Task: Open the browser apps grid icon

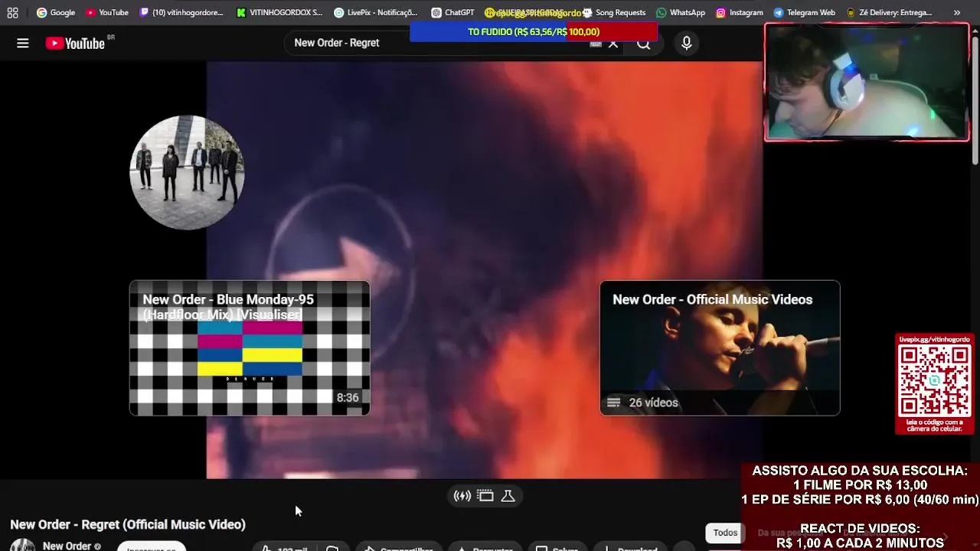Action: coord(12,12)
